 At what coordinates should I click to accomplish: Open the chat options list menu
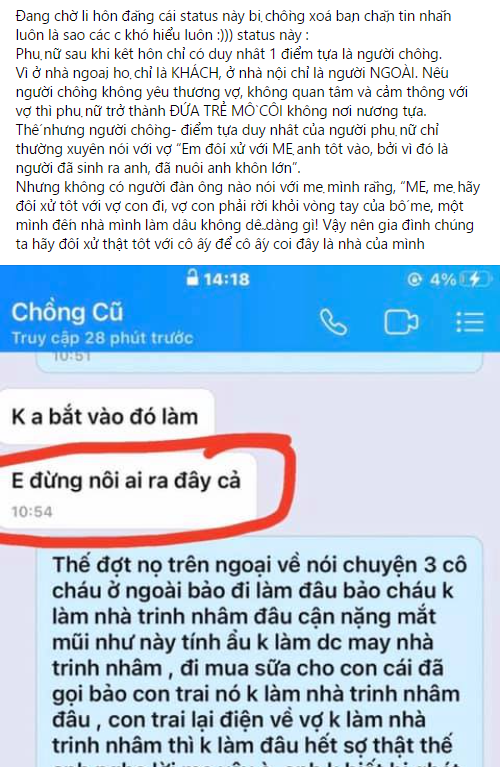point(470,322)
